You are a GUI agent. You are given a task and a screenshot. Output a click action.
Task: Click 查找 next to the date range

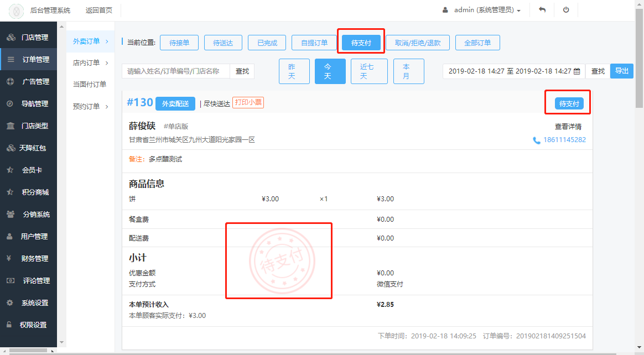[x=598, y=71]
